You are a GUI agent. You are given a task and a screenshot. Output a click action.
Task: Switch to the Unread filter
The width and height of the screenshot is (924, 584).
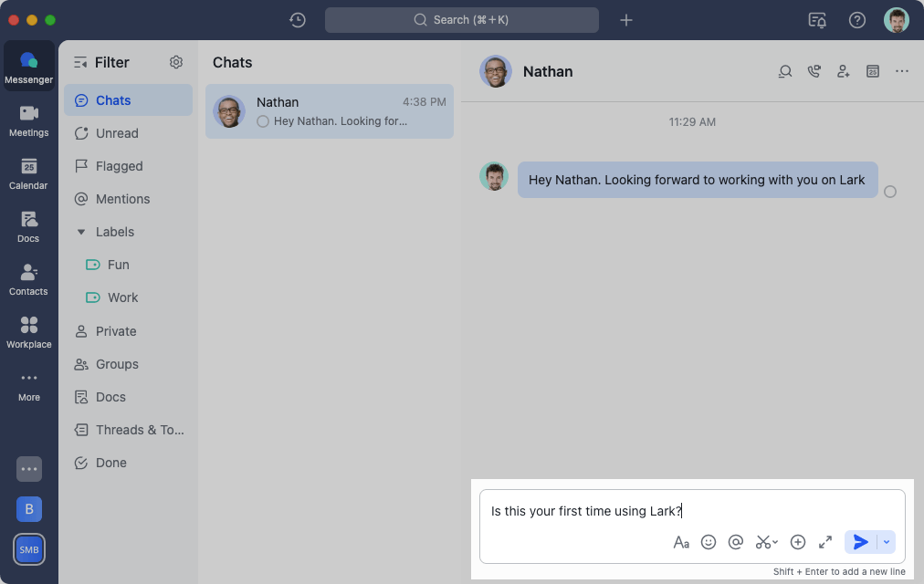point(116,133)
